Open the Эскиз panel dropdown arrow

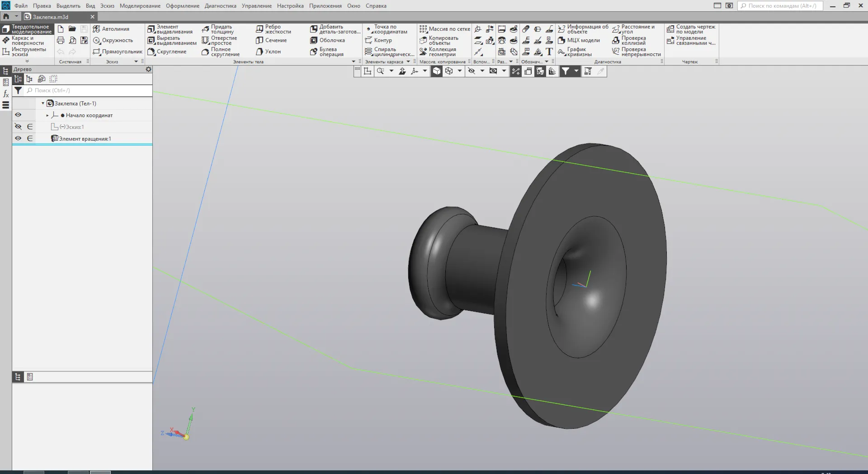pos(136,62)
